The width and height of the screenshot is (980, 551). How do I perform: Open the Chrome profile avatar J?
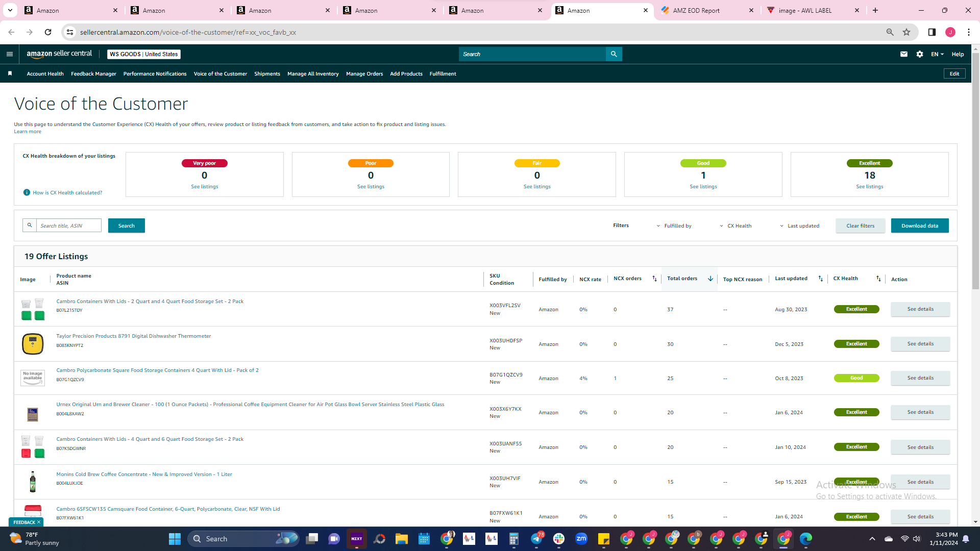(x=950, y=32)
